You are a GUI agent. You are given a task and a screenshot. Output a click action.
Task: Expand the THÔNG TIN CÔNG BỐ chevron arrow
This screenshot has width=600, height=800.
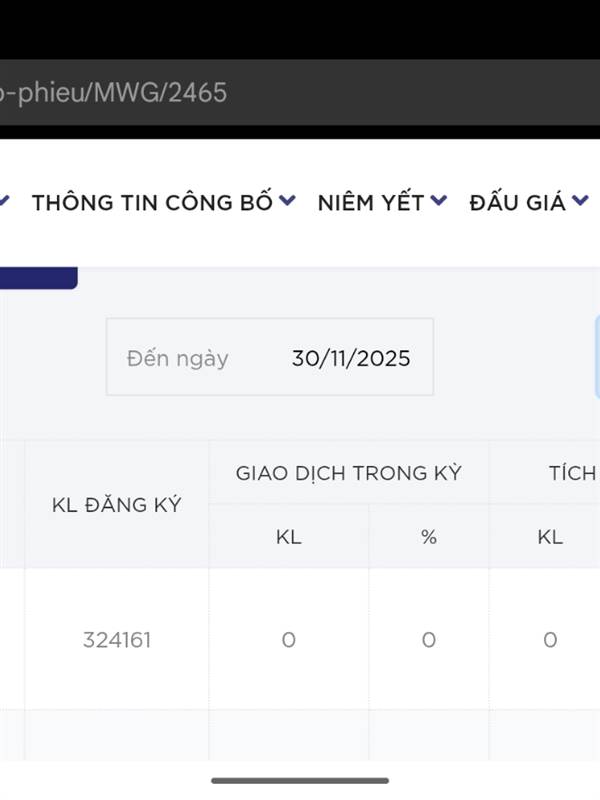[287, 201]
